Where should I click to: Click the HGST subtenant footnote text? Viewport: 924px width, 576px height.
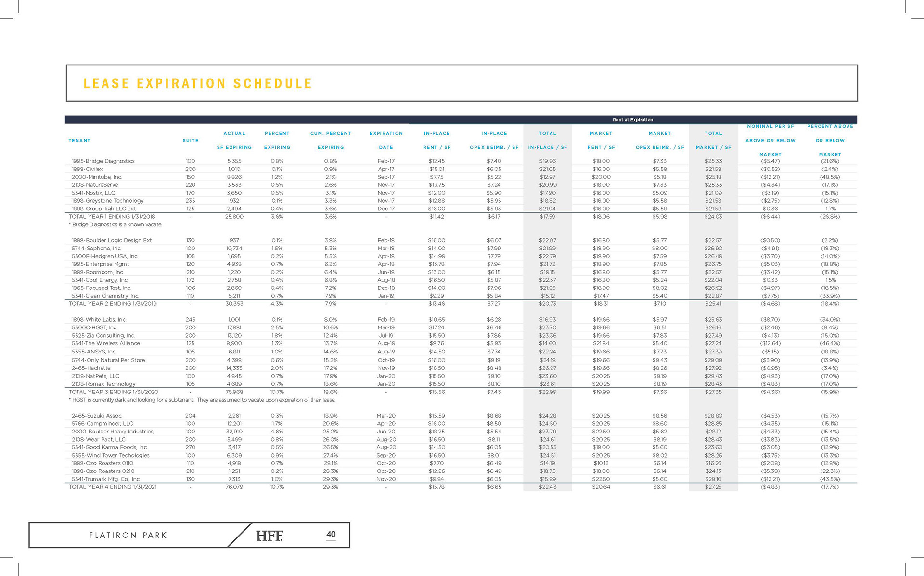coord(202,400)
